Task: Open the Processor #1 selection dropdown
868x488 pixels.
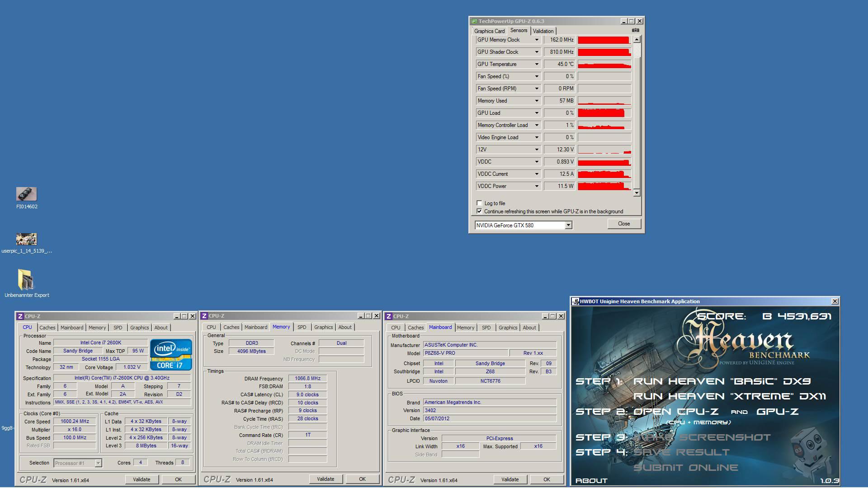Action: 78,463
